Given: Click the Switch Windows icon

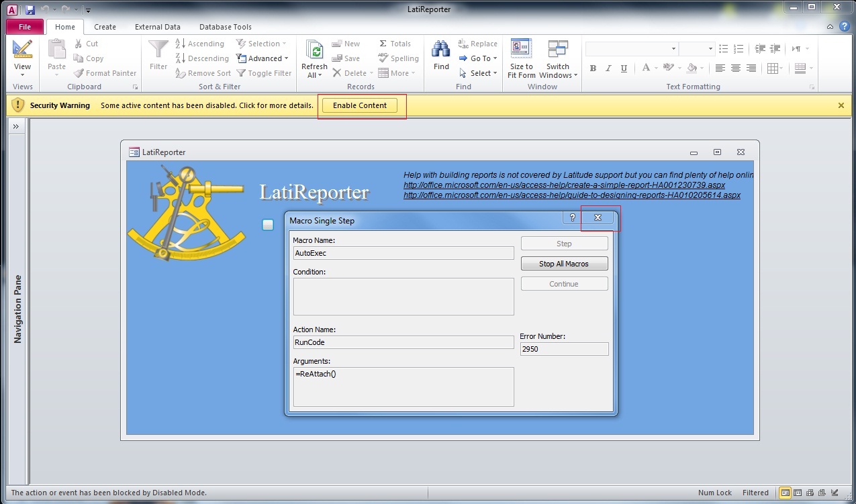Looking at the screenshot, I should (557, 50).
